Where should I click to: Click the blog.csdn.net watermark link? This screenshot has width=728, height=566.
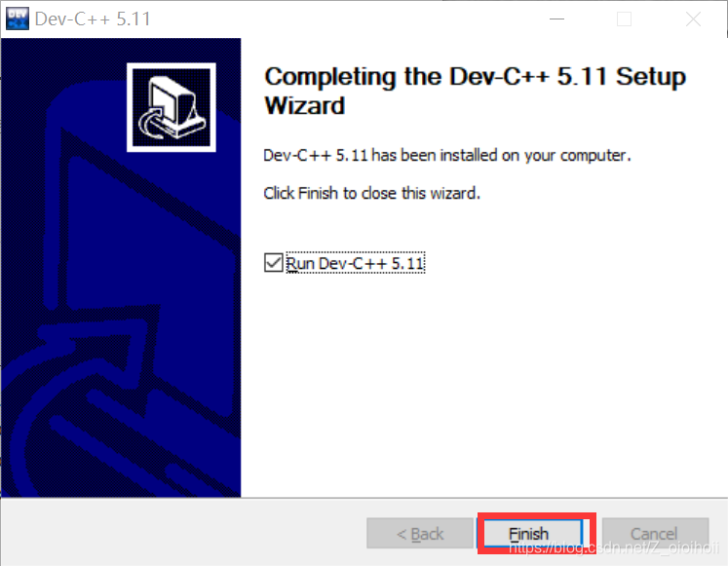point(614,548)
